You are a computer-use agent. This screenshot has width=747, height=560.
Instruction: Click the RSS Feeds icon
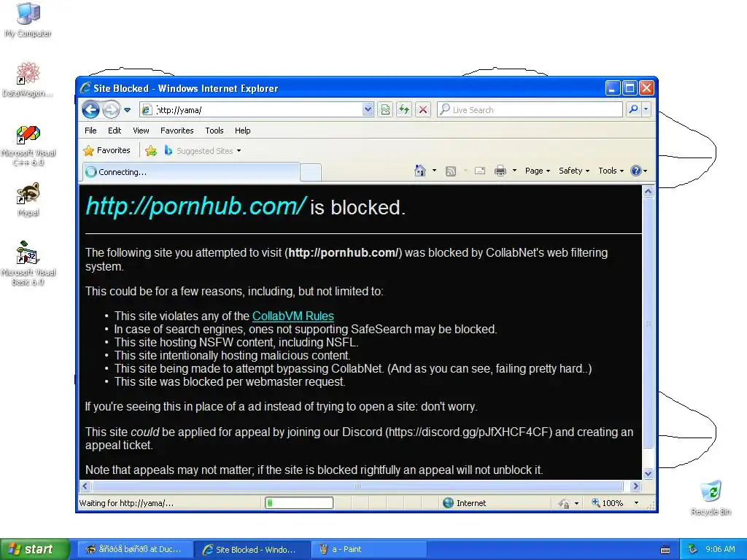coord(450,171)
